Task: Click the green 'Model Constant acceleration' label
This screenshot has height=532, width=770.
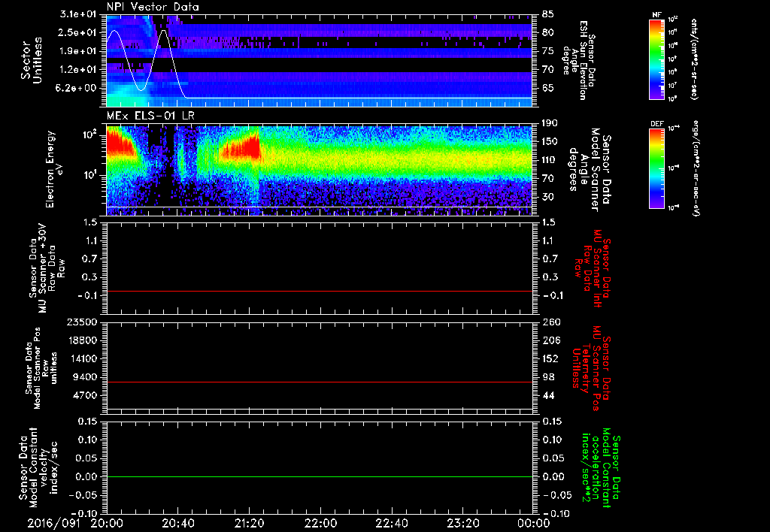Action: pyautogui.click(x=601, y=468)
